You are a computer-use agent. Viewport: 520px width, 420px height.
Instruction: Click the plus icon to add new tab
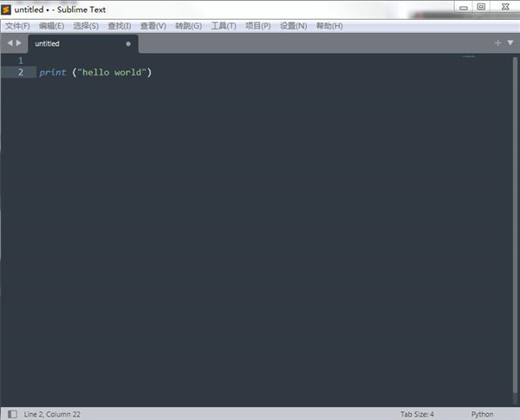[497, 42]
